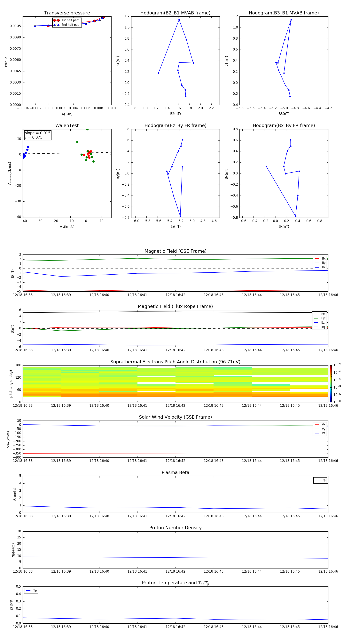Viewport: 351px width, 644px height.
Task: Click the Bx, By, Bz legend in GSE plot
Action: [x=320, y=263]
